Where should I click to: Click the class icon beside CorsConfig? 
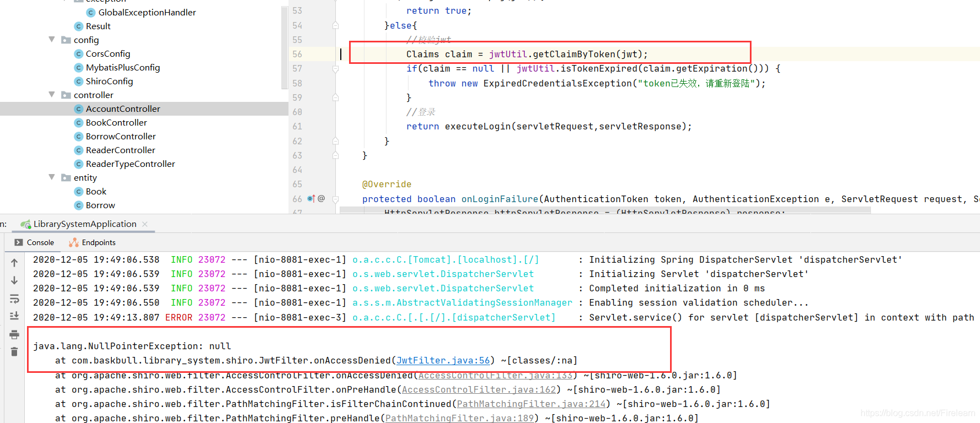coord(79,53)
